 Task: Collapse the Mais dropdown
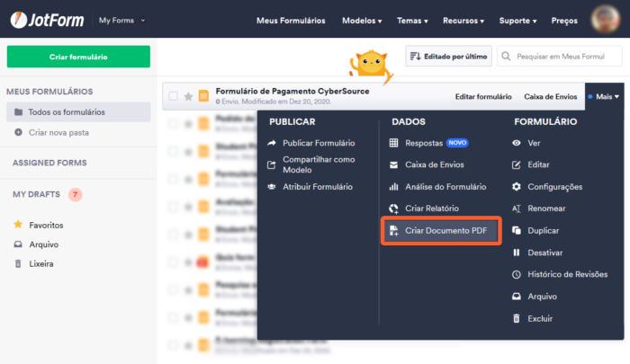coord(604,96)
